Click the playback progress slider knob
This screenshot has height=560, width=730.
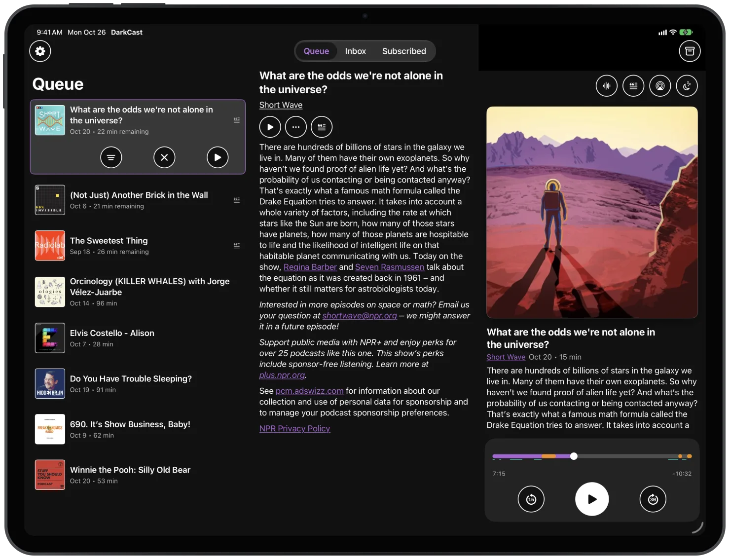[574, 456]
